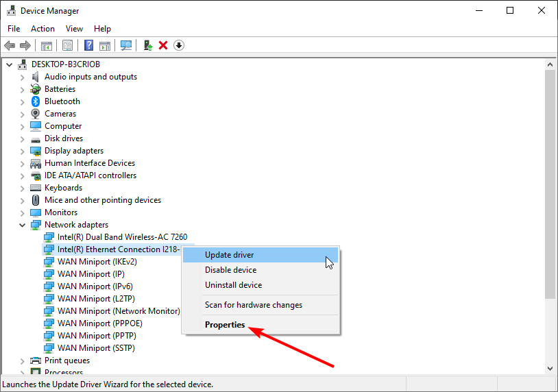558x392 pixels.
Task: Select Intel(R) Ethernet Connection I218 adapter
Action: (118, 249)
